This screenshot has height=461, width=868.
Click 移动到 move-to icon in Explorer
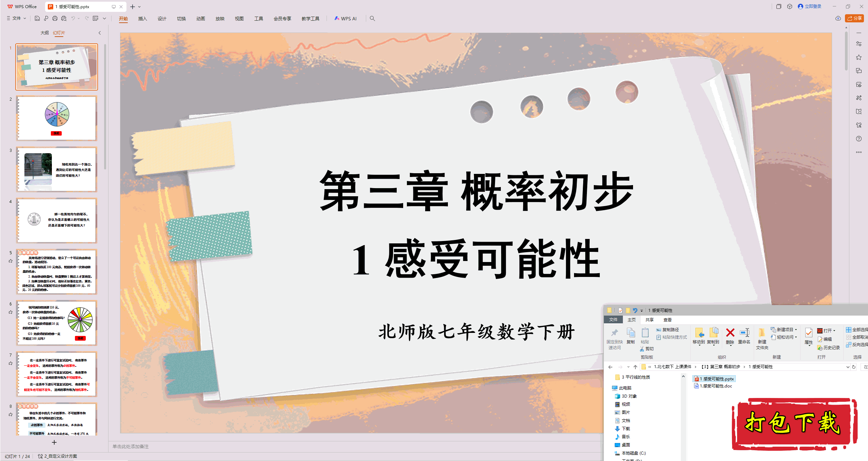(x=698, y=336)
